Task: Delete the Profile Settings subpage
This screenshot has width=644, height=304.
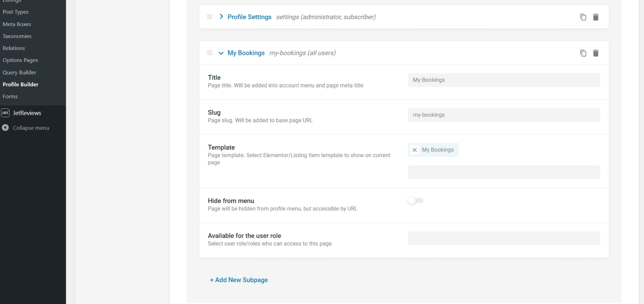Action: click(x=596, y=17)
